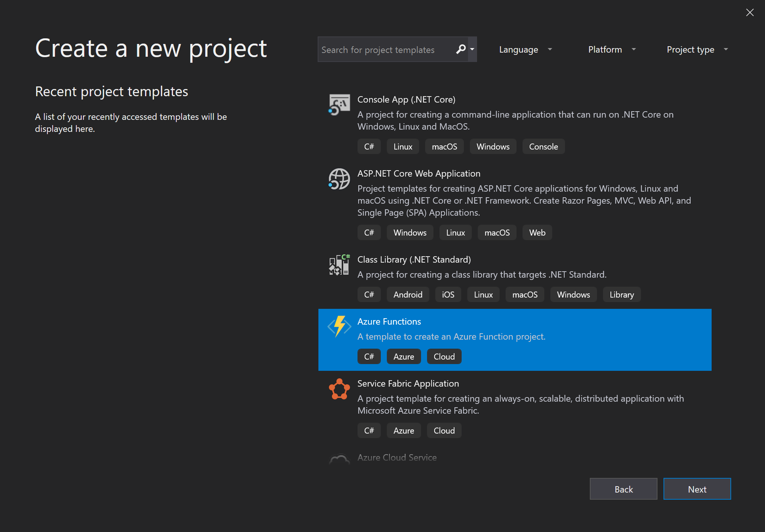Screen dimensions: 765x532
Task: Click the ASP.NET Core Razor Pages description text
Action: [x=524, y=201]
